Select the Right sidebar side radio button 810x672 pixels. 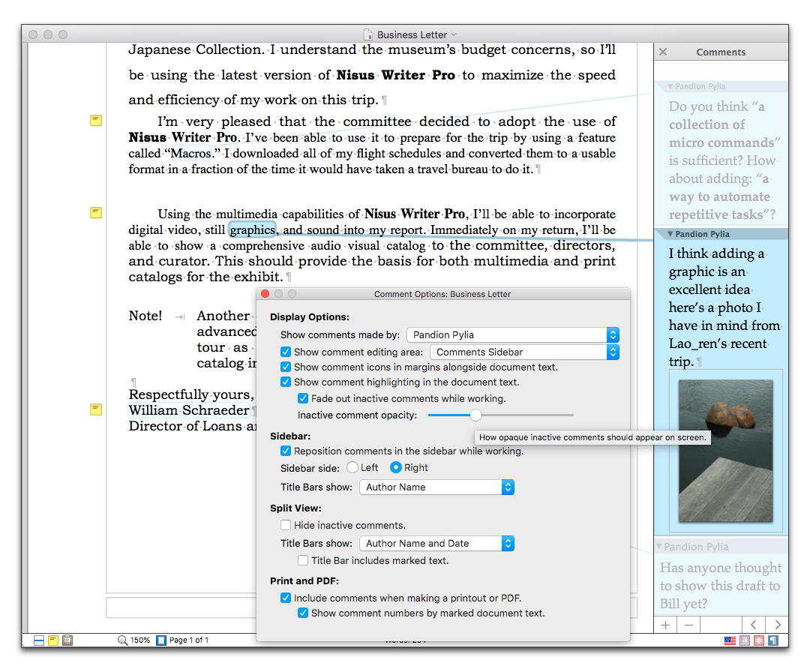pyautogui.click(x=396, y=467)
